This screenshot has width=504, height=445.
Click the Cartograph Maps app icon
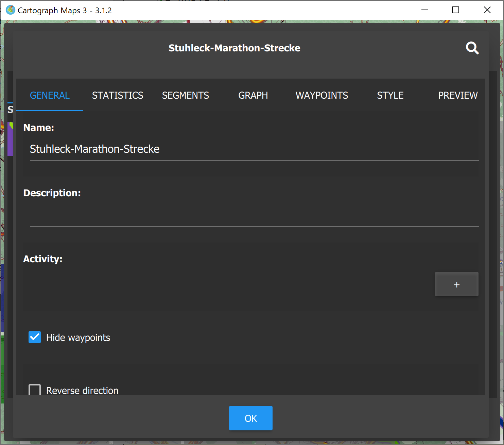11,10
